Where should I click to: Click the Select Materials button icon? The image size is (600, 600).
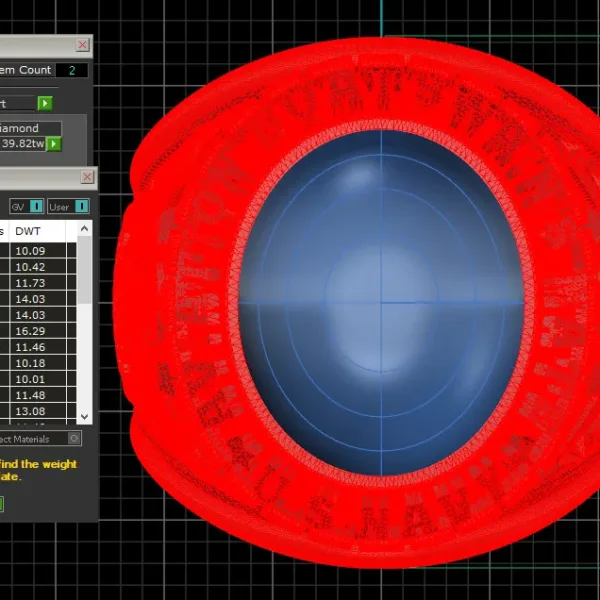point(74,438)
